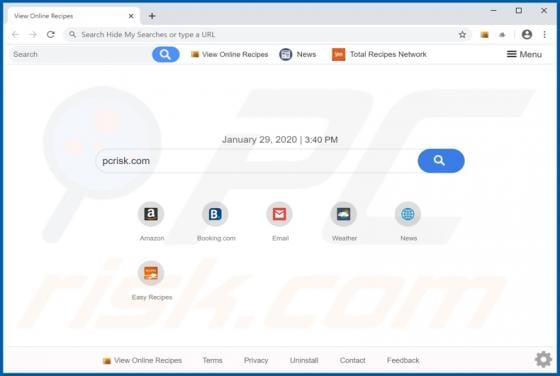Click the toolbar Search field
The width and height of the screenshot is (560, 376).
point(80,54)
